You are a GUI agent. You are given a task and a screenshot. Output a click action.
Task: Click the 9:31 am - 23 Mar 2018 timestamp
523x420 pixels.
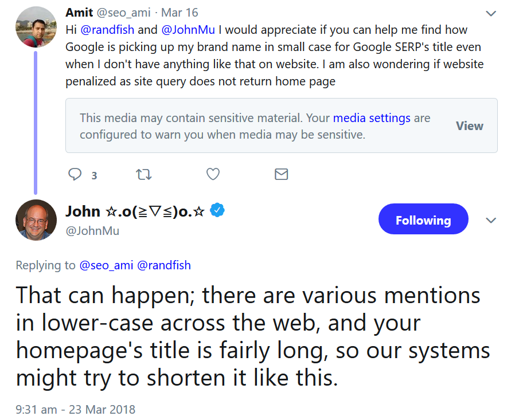pyautogui.click(x=76, y=409)
